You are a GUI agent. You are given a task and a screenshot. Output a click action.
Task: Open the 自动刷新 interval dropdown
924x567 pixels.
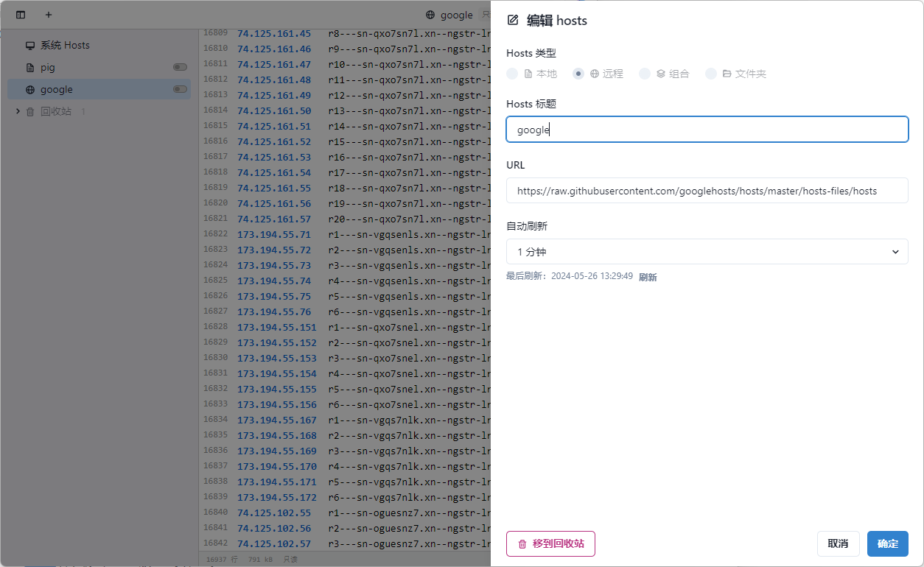(x=707, y=252)
